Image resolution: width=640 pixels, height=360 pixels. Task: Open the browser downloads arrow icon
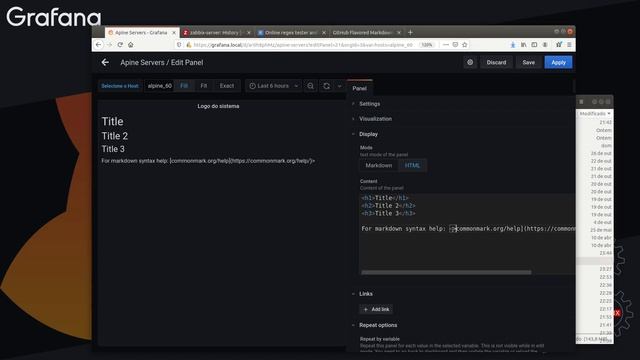tap(513, 45)
